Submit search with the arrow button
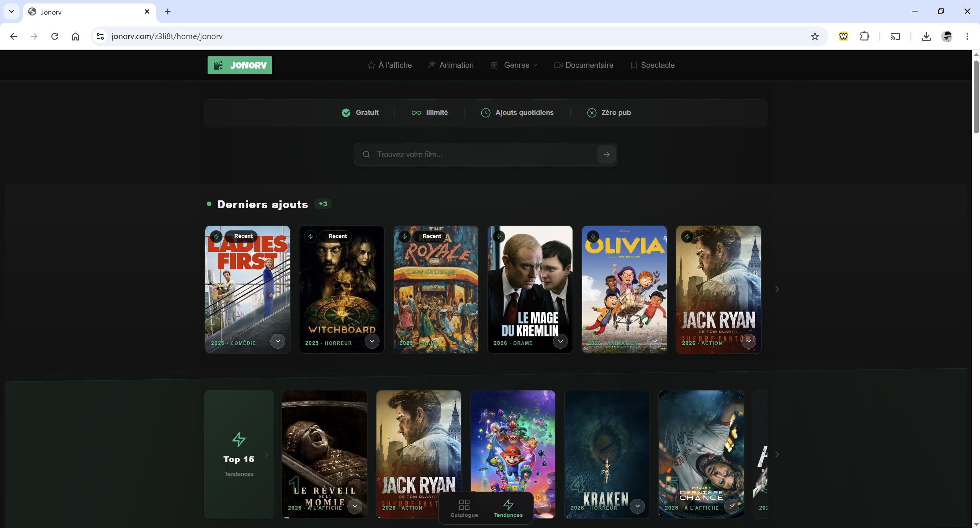 607,154
